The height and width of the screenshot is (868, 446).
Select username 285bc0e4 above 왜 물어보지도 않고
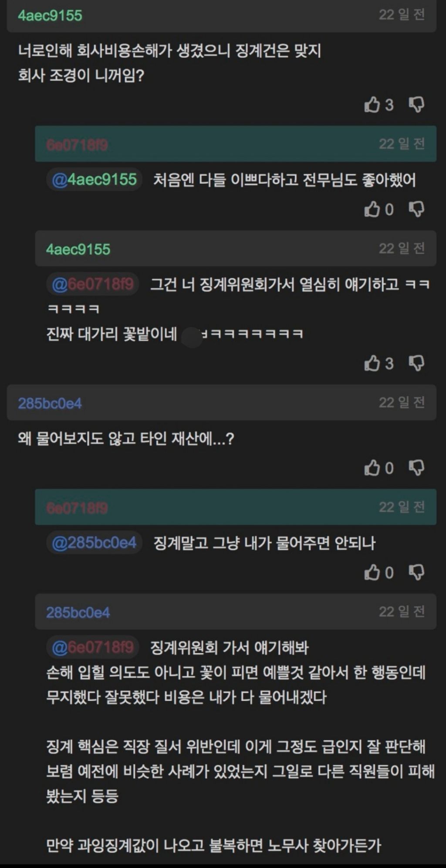pyautogui.click(x=50, y=403)
